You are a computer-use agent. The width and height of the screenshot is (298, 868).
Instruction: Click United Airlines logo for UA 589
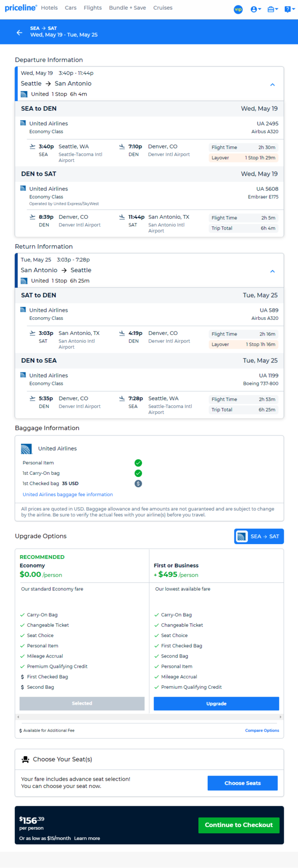click(23, 310)
